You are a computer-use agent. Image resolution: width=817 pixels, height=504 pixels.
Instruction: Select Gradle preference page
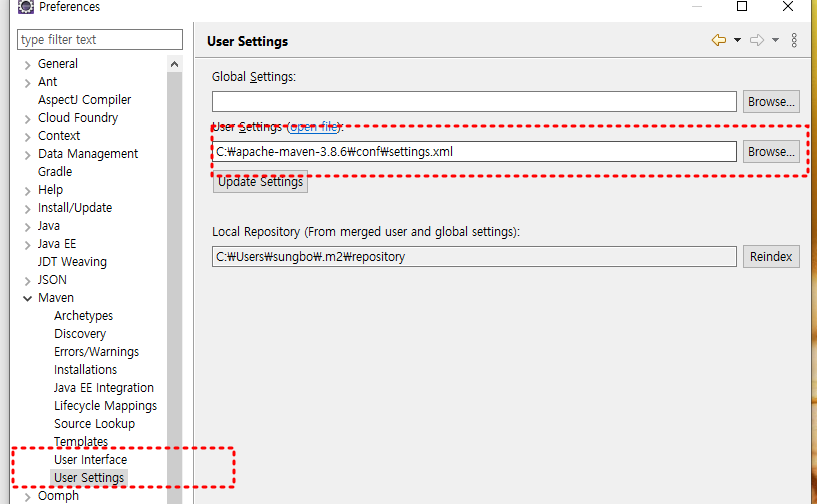coord(55,171)
